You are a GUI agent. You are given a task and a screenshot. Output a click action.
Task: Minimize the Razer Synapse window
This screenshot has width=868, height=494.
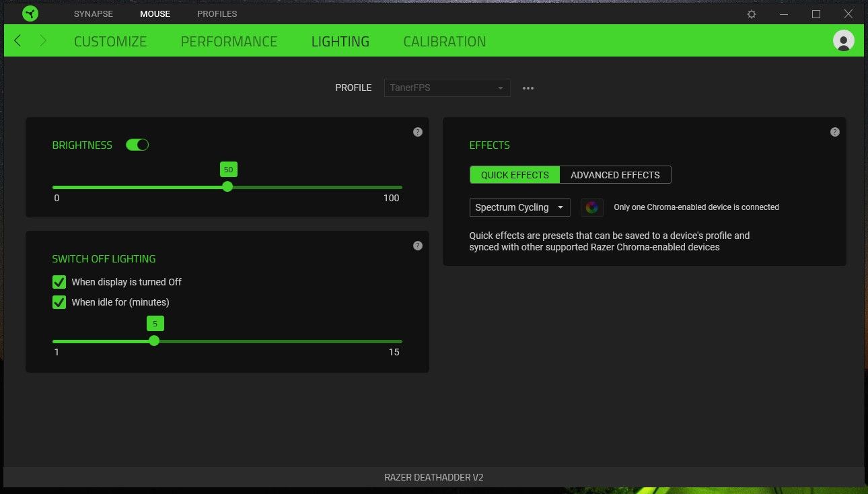pyautogui.click(x=784, y=14)
